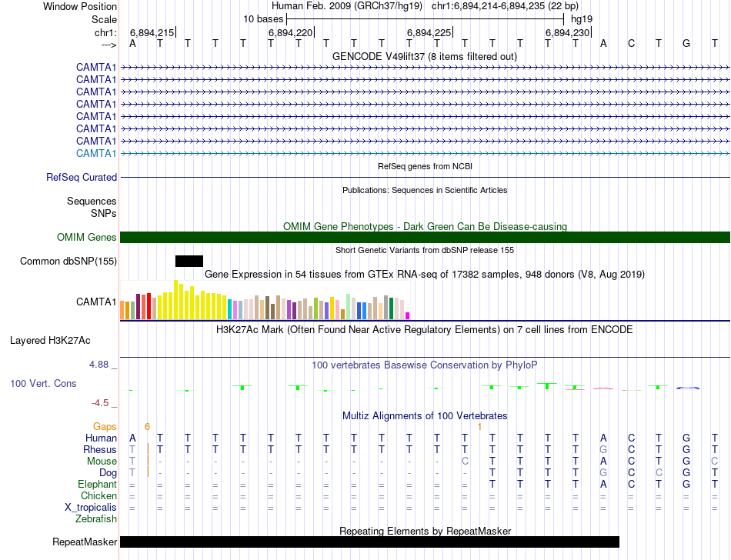Image resolution: width=731 pixels, height=560 pixels.
Task: Click 'Publications: Sequences in Scientific Articles' title
Action: (425, 190)
